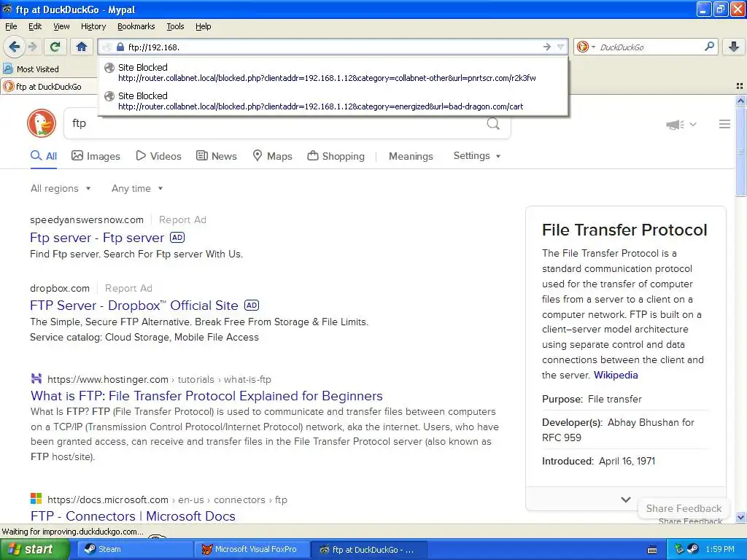The image size is (747, 560).
Task: Expand the chevron beside megaphone icon
Action: click(693, 124)
